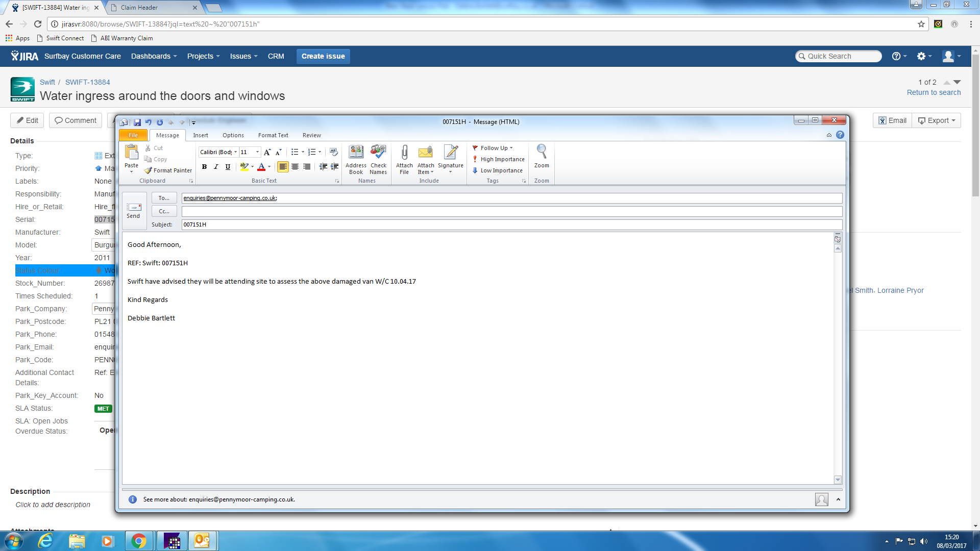Click the Create issue button in JIRA
The image size is (980, 551).
pos(323,56)
